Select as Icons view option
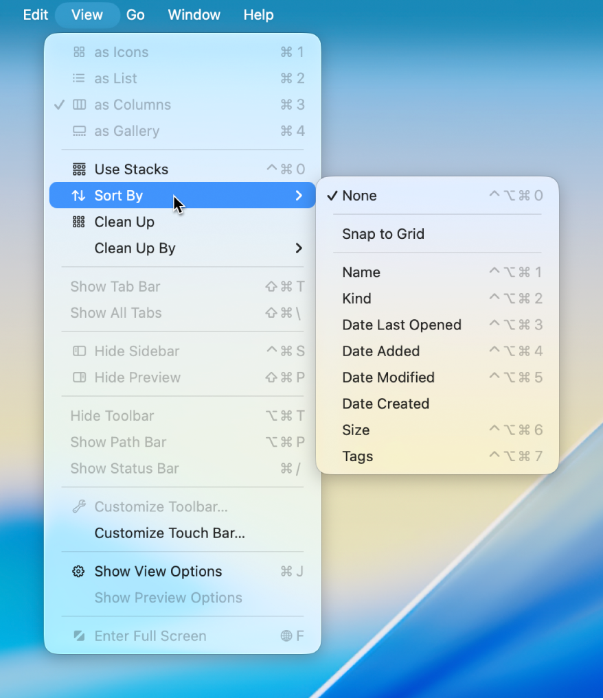Viewport: 603px width, 700px height. pyautogui.click(x=183, y=52)
